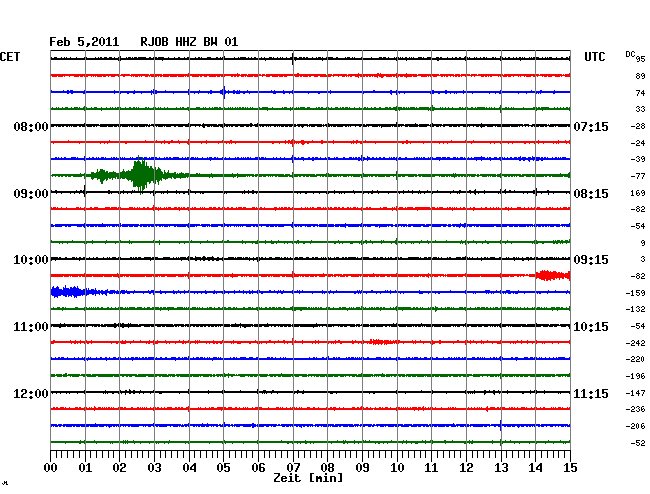Viewport: 650px width, 494px height.
Task: Click the 08:00 CET time label
Action: tap(31, 126)
